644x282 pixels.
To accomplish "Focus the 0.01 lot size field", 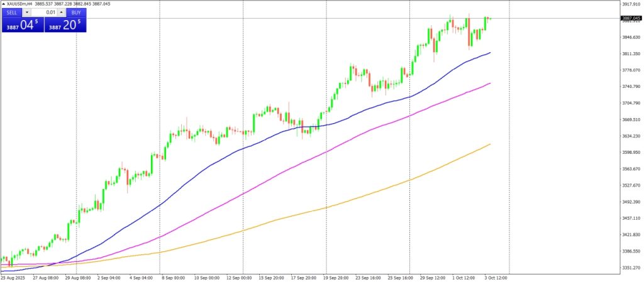I will (x=44, y=13).
